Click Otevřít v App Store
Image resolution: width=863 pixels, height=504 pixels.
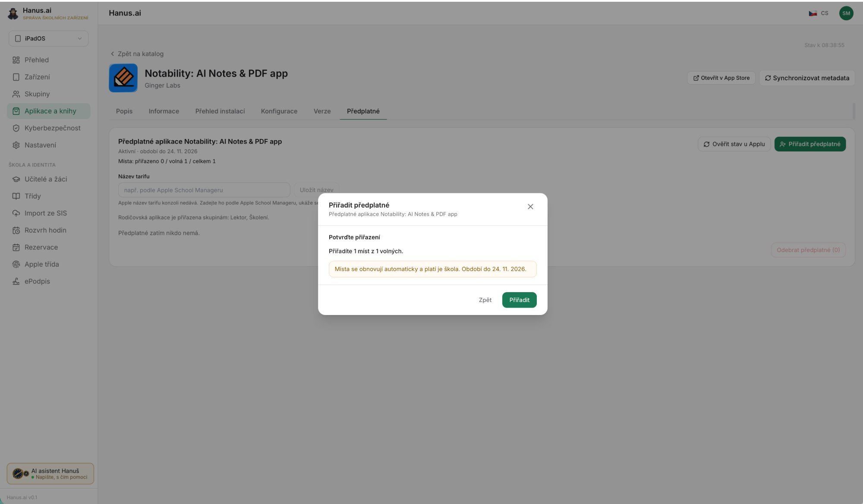click(721, 78)
